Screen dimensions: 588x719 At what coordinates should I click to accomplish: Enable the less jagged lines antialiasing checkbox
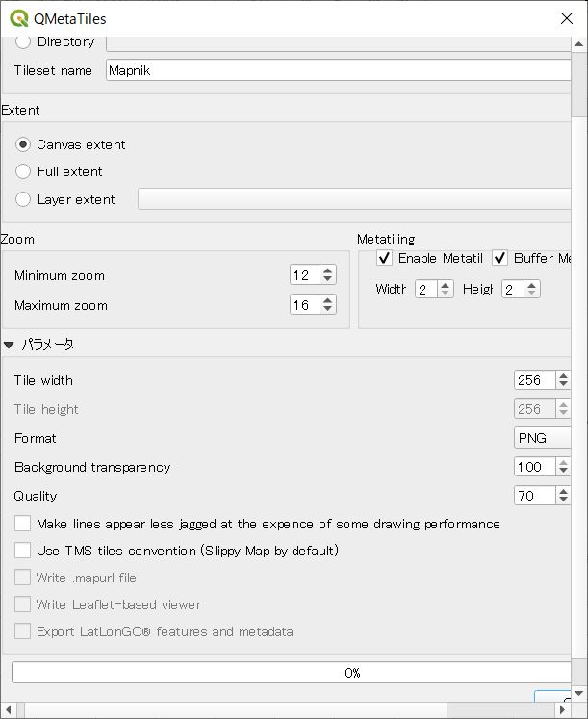click(22, 524)
